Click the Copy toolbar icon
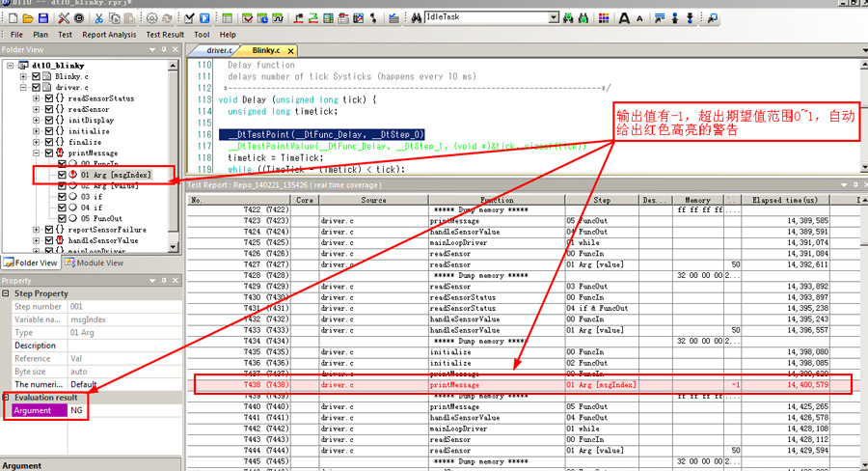Screen dimensions: 868x471 pyautogui.click(x=114, y=18)
